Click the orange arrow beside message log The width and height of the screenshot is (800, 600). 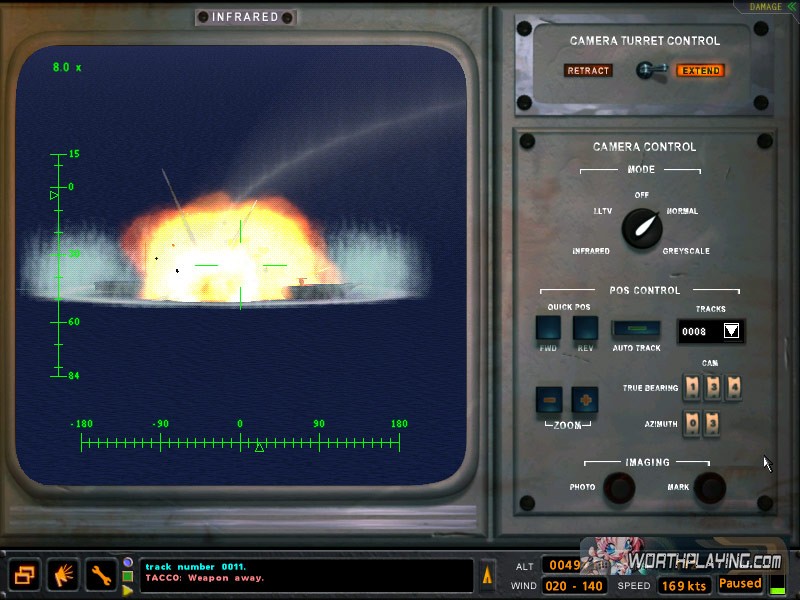click(x=488, y=575)
